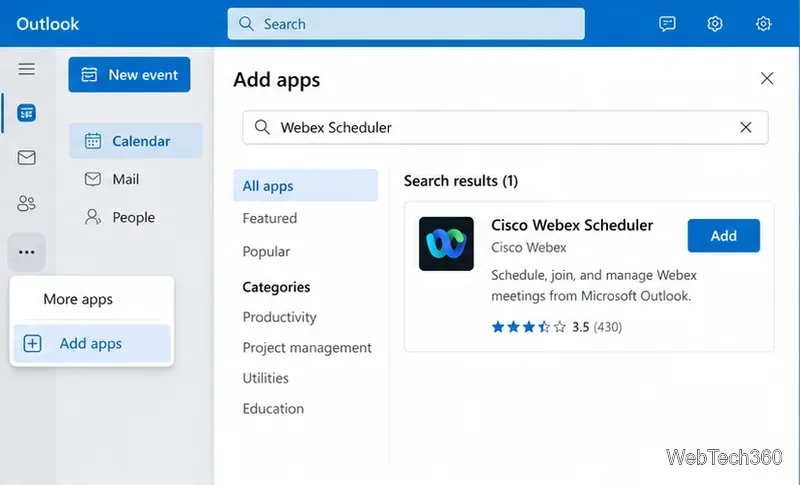Create a New event

(x=129, y=74)
